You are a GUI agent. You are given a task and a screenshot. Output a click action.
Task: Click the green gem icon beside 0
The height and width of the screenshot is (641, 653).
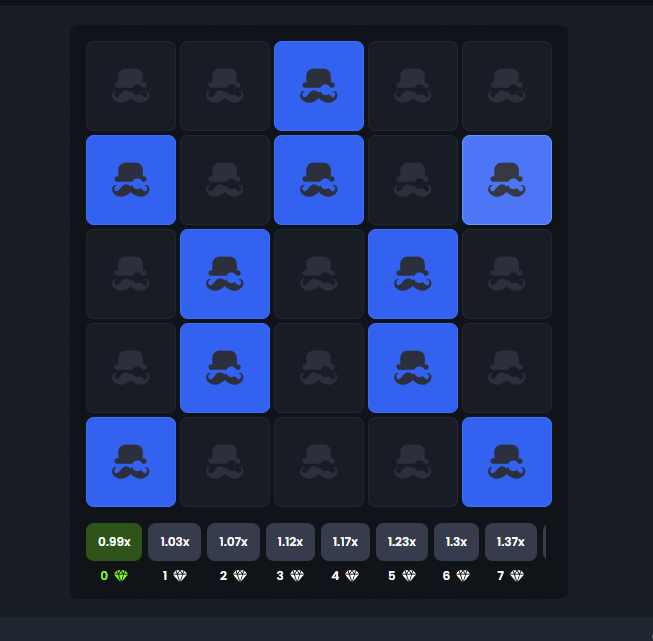click(x=121, y=576)
